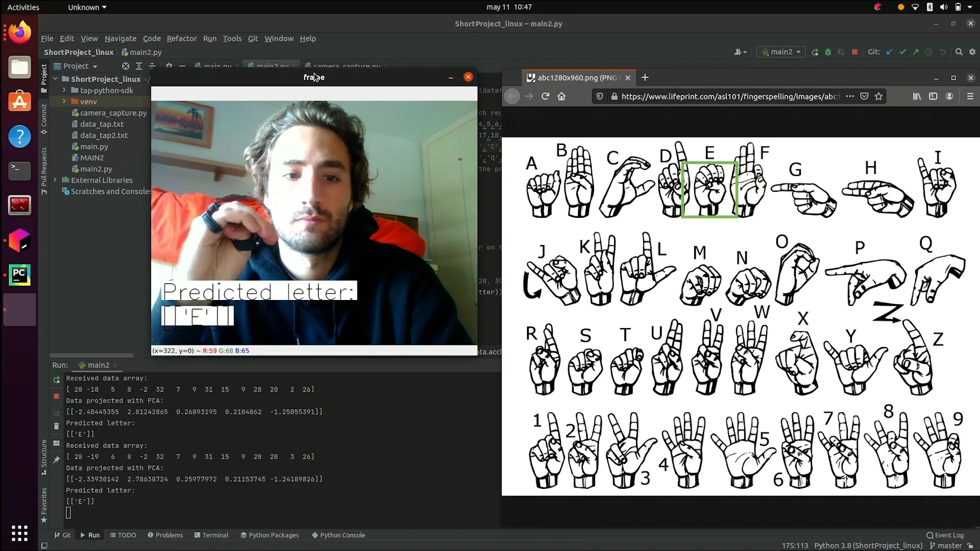The width and height of the screenshot is (980, 551).
Task: Rerun main2 from the main toolbar
Action: tap(815, 52)
